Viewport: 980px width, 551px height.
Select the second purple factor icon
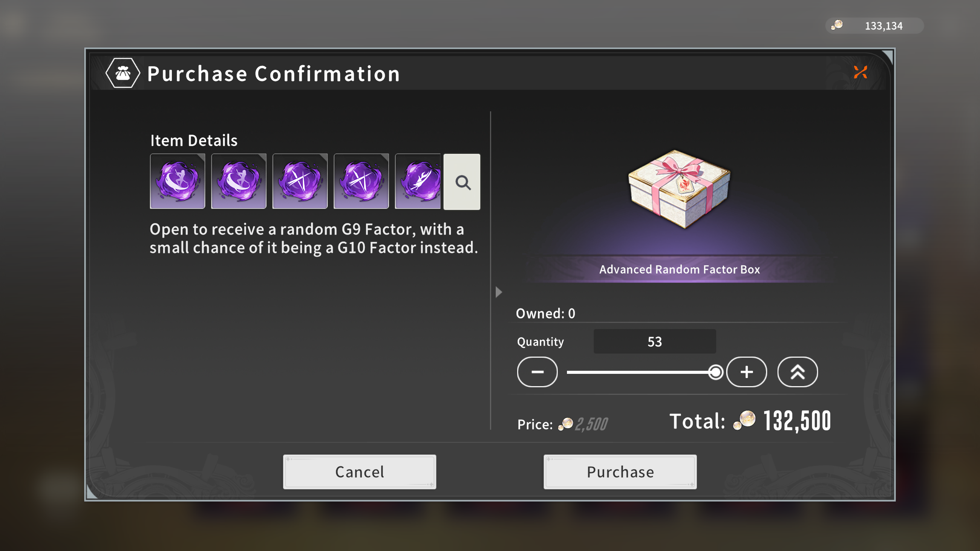pos(239,181)
